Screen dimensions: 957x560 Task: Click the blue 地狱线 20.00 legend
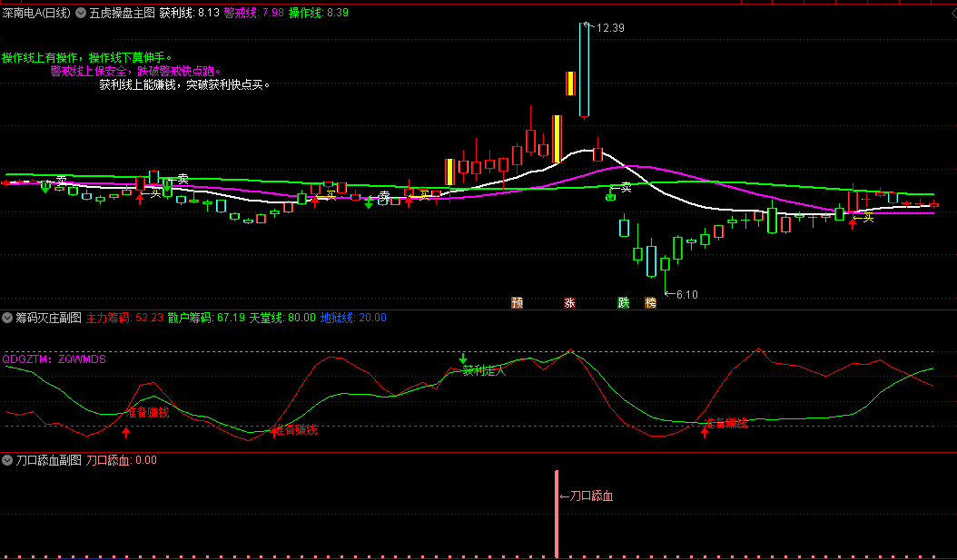[353, 318]
